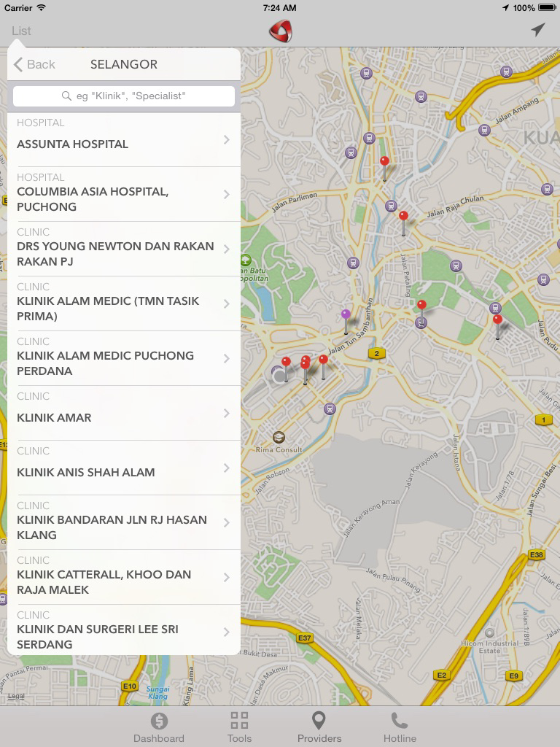This screenshot has height=747, width=560.
Task: Open the Dashboard tab
Action: click(158, 727)
